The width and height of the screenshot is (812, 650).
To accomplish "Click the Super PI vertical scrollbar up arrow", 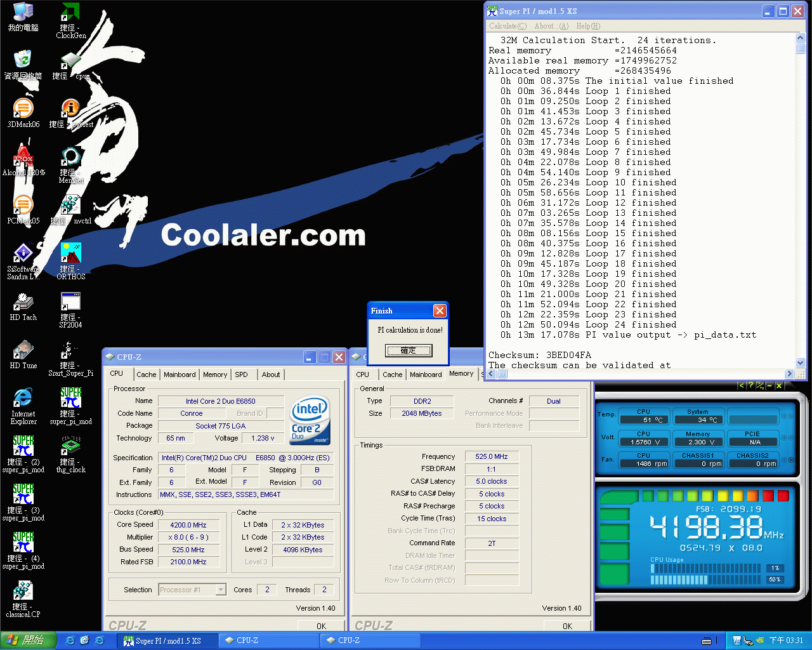I will pyautogui.click(x=801, y=38).
